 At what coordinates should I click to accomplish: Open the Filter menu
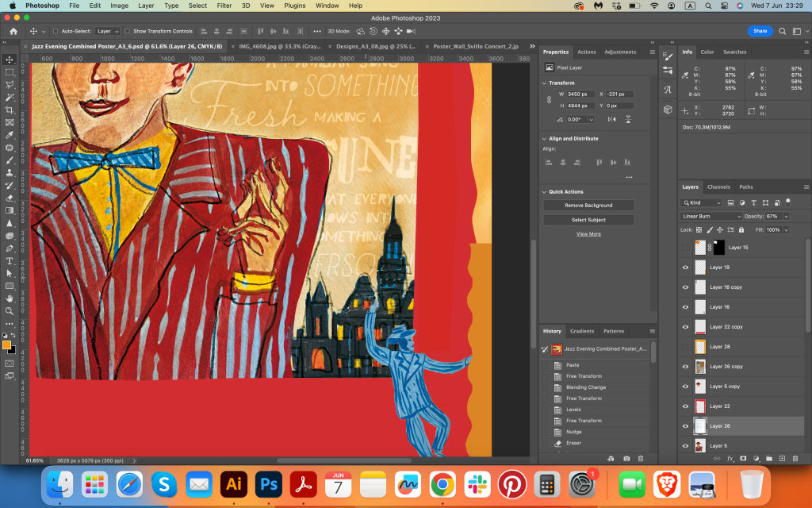coord(224,6)
